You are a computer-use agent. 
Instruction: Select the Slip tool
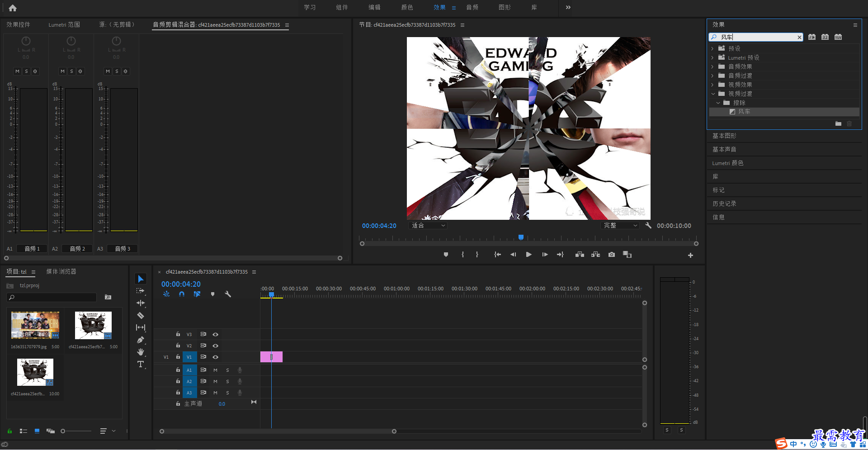pos(141,327)
